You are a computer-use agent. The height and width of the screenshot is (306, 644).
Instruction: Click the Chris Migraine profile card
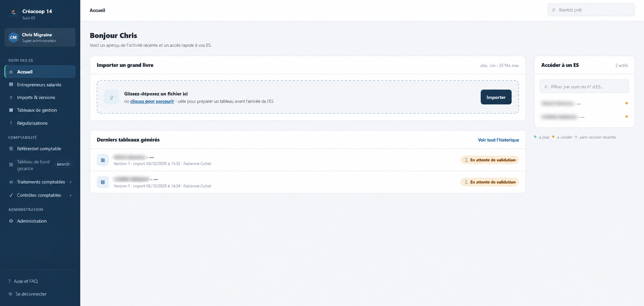click(40, 37)
